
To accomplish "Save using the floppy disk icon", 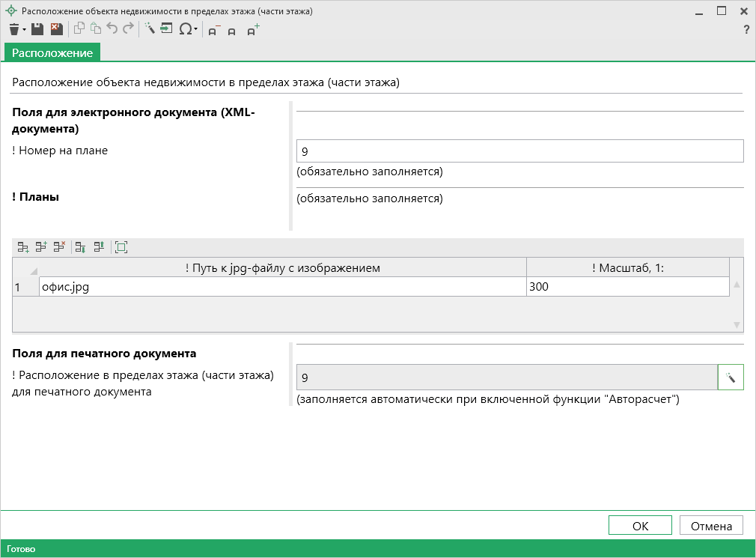I will pyautogui.click(x=37, y=29).
